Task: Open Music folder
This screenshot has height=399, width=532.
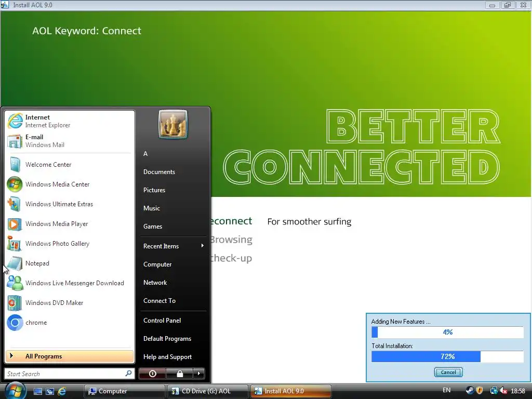Action: tap(173, 208)
